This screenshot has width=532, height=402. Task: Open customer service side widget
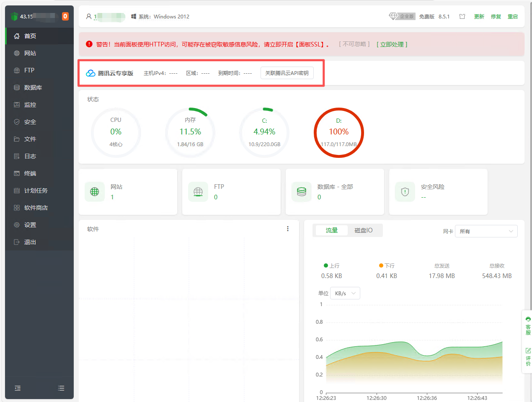pos(528,326)
